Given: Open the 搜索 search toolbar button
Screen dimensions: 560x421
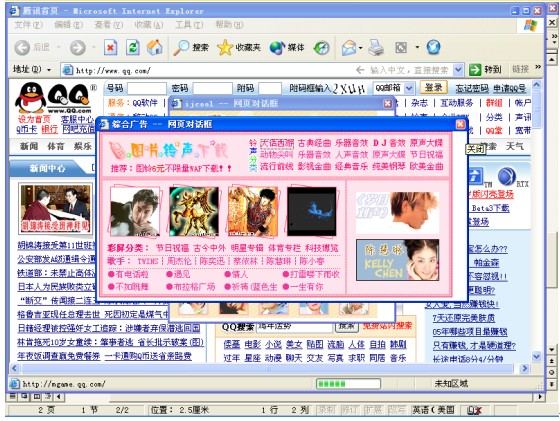Looking at the screenshot, I should (191, 47).
